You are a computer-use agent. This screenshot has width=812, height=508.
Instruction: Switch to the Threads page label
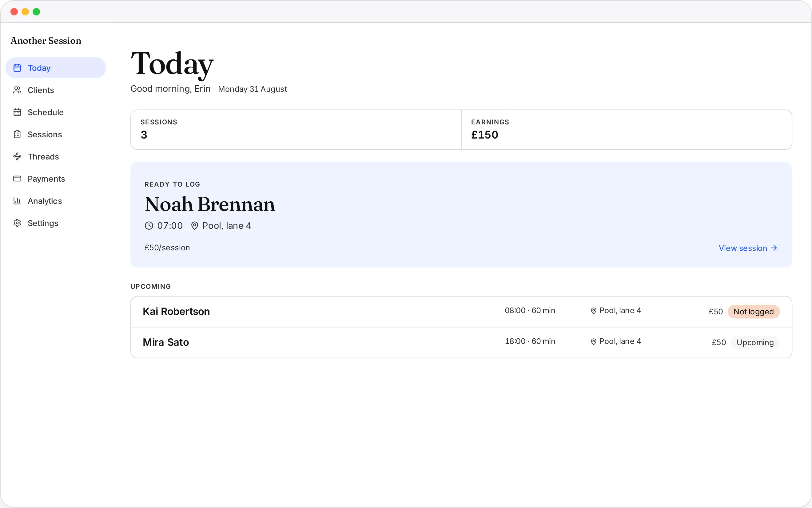coord(43,157)
